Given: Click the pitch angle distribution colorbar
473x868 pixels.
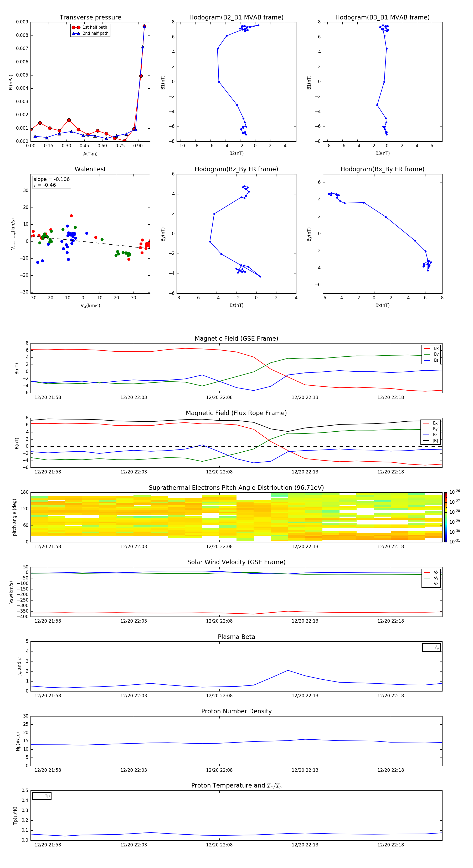Looking at the screenshot, I should click(x=446, y=517).
